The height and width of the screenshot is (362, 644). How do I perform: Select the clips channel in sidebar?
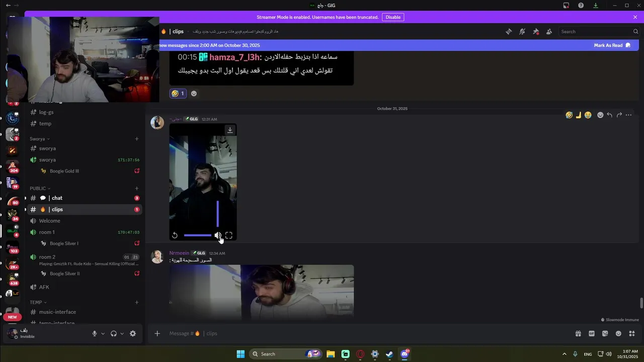86,210
